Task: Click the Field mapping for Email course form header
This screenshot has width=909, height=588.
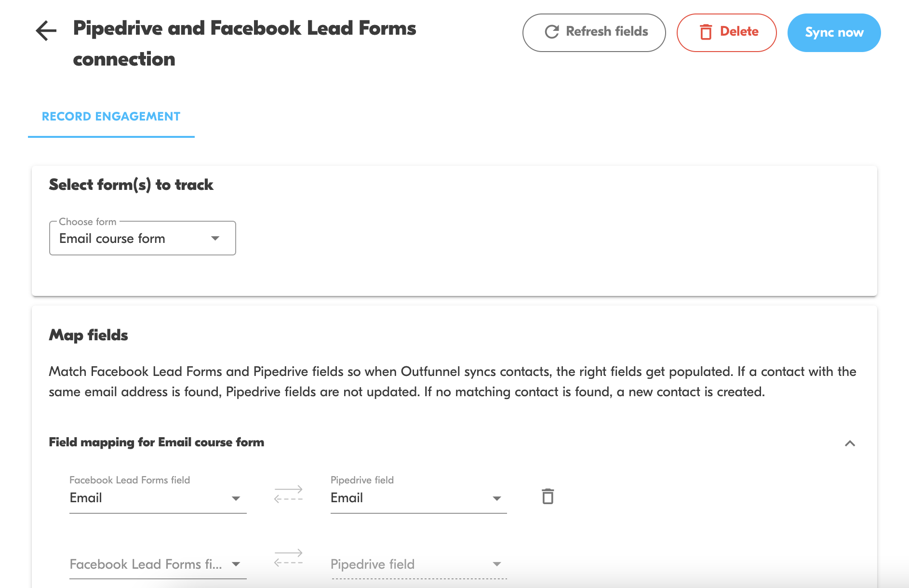Action: tap(157, 442)
